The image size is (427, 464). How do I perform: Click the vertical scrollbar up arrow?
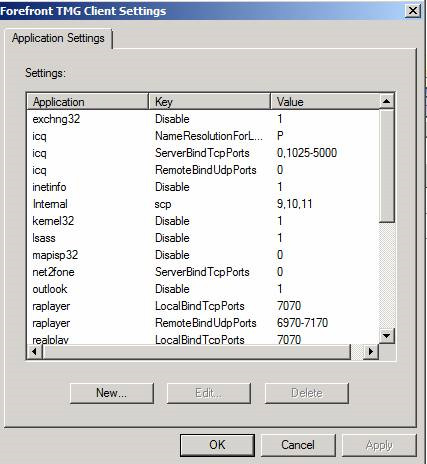pos(387,101)
